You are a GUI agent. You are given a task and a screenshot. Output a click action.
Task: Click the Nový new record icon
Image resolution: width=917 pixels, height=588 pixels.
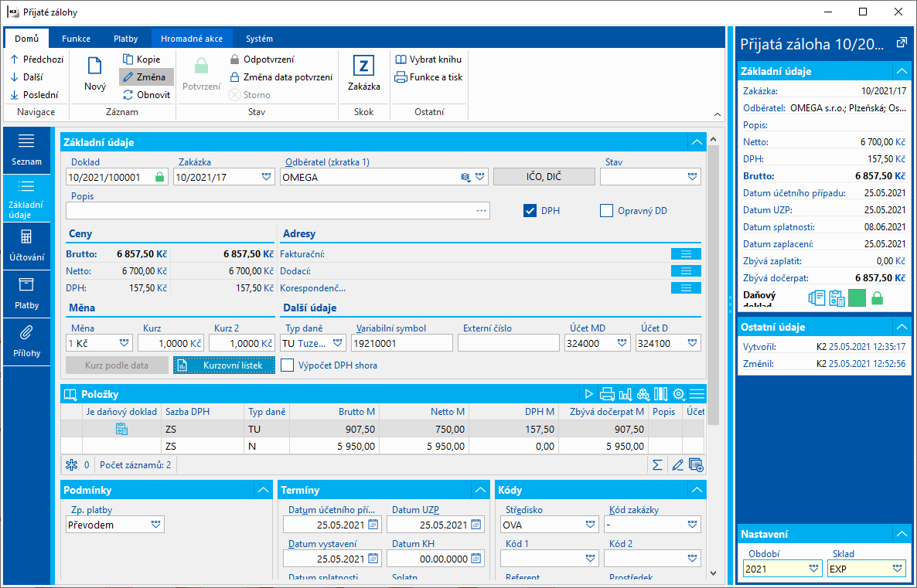tap(95, 66)
